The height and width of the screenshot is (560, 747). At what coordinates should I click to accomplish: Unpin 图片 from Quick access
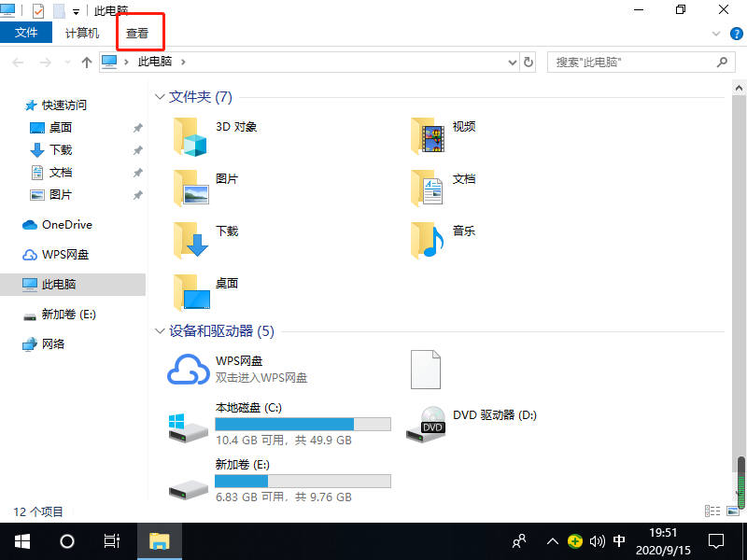(138, 194)
